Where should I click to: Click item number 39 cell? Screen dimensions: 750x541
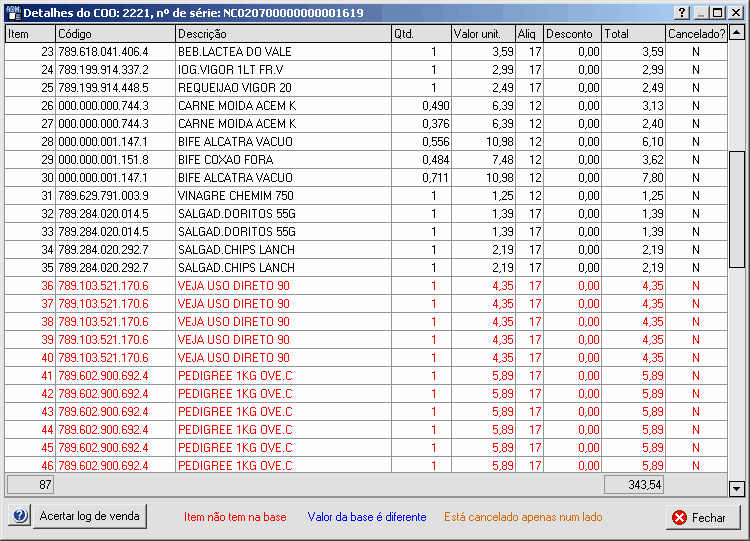(x=30, y=340)
